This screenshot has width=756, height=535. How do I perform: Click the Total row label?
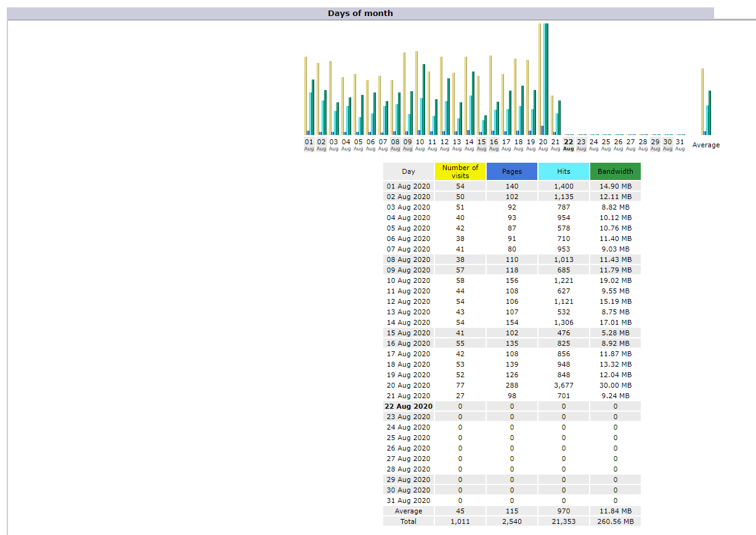coord(408,521)
